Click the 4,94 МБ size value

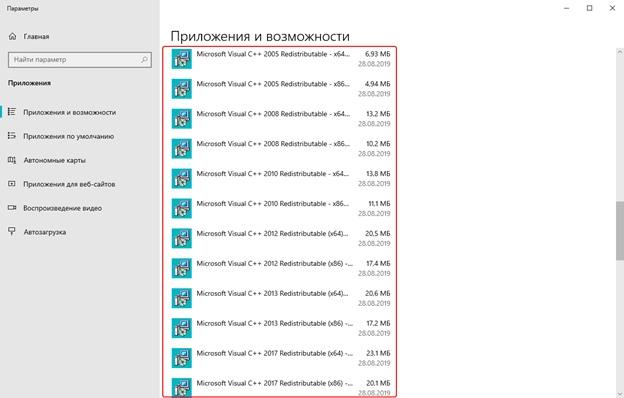[378, 84]
